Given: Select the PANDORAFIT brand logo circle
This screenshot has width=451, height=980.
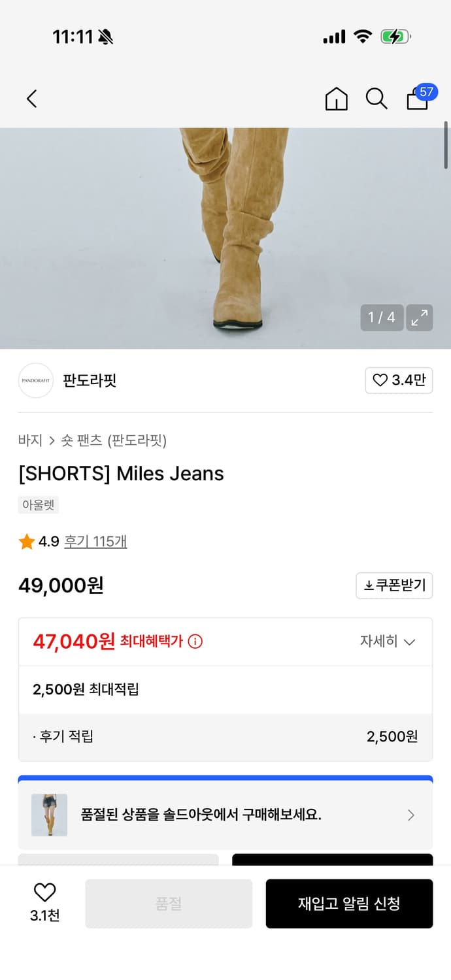Looking at the screenshot, I should [36, 380].
